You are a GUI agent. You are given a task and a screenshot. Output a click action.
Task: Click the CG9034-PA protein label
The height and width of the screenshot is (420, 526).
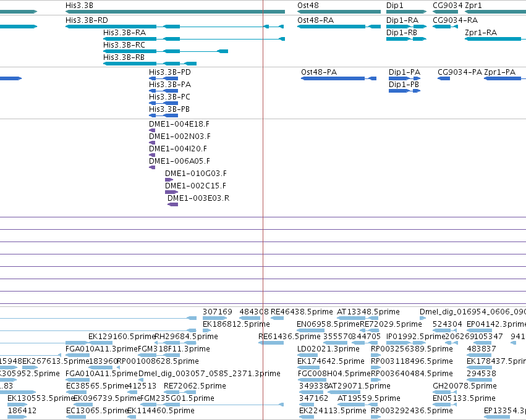point(460,72)
